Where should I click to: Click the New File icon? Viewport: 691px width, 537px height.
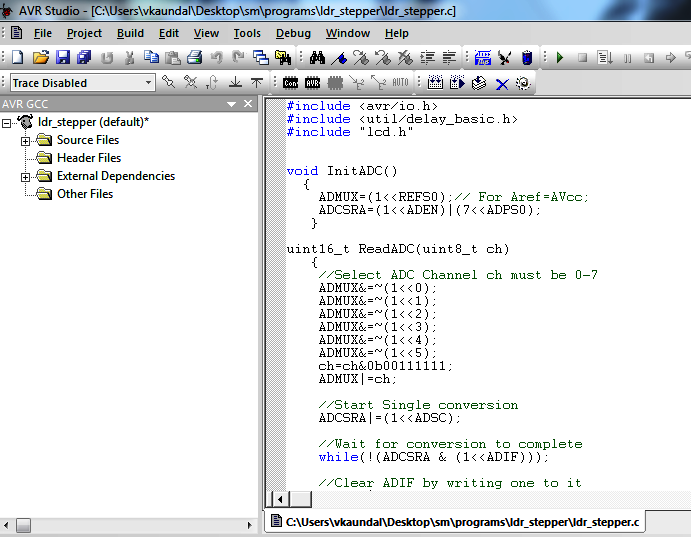[x=17, y=58]
